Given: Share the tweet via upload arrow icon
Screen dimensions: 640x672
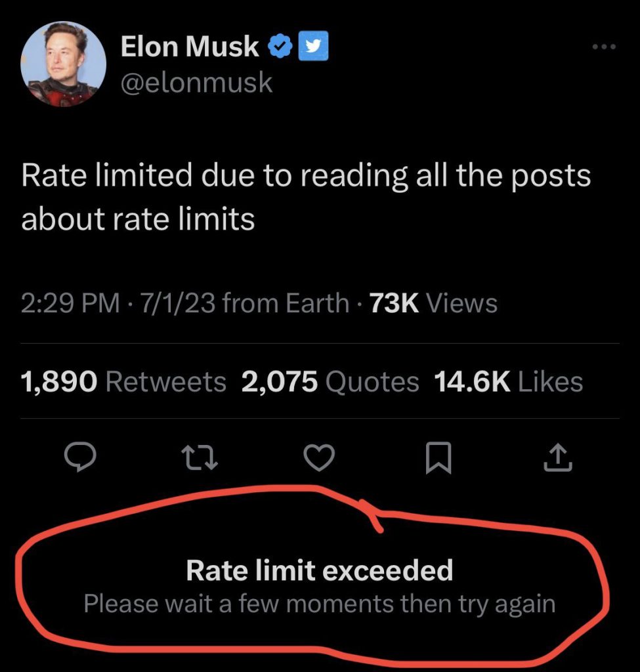Looking at the screenshot, I should (x=558, y=457).
